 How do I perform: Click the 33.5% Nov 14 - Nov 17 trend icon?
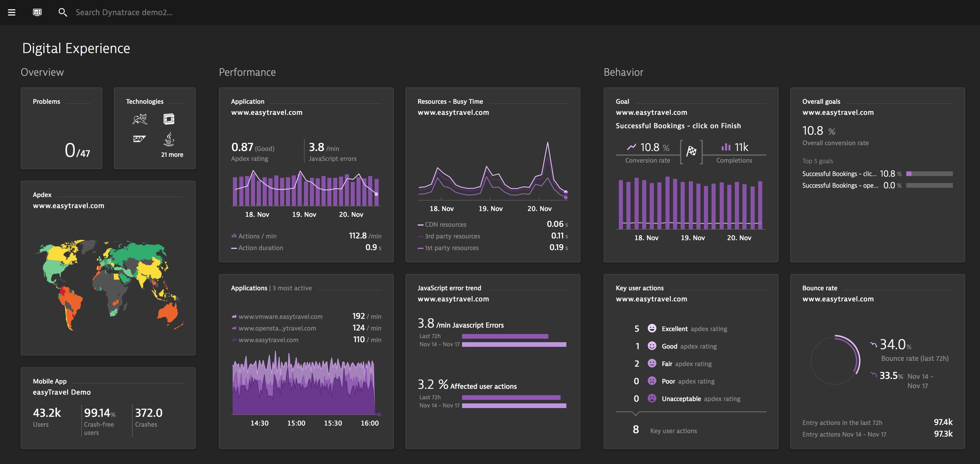(x=874, y=375)
